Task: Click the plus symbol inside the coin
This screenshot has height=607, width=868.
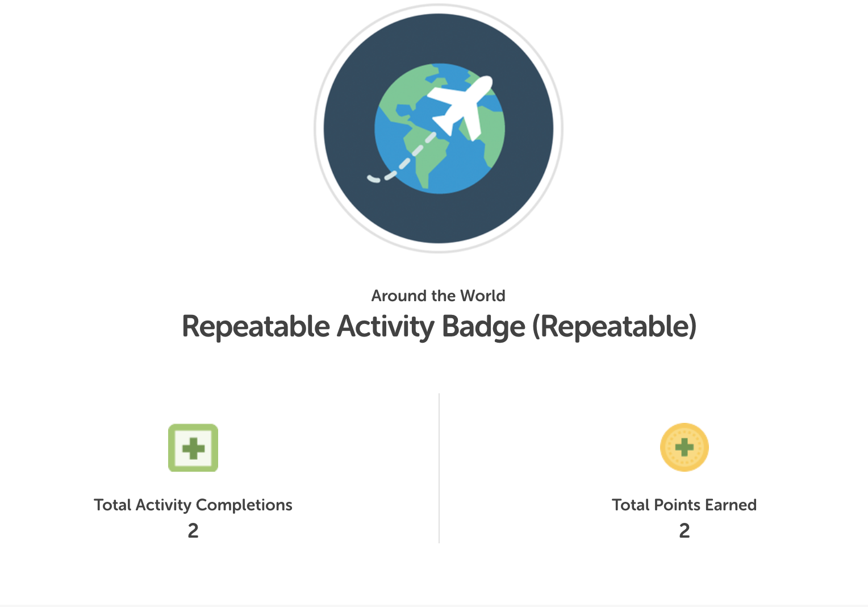Action: [684, 447]
